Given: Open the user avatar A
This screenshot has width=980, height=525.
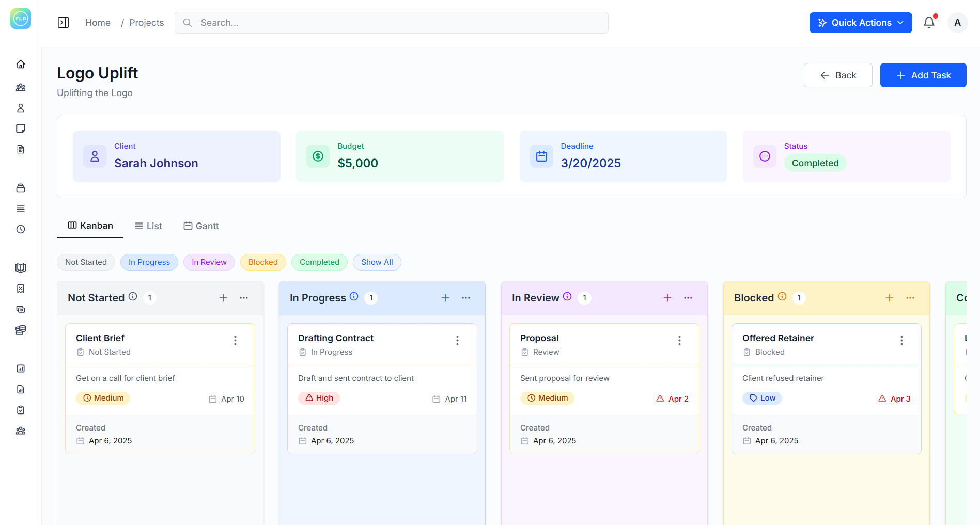Looking at the screenshot, I should click(957, 23).
